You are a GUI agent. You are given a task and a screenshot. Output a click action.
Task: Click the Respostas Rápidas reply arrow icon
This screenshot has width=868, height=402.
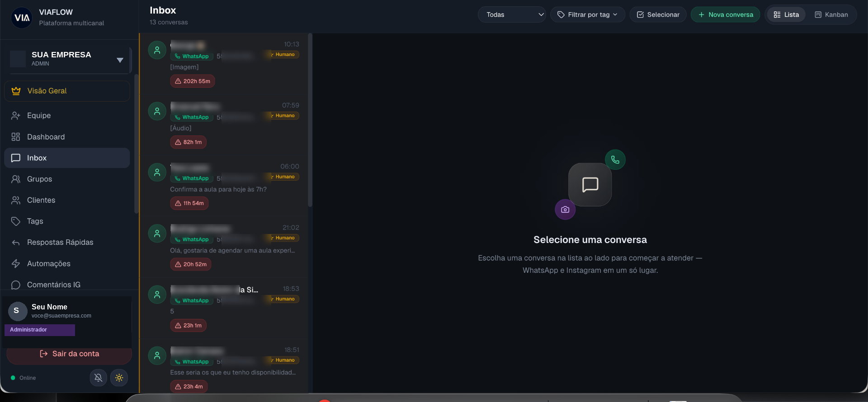(16, 243)
